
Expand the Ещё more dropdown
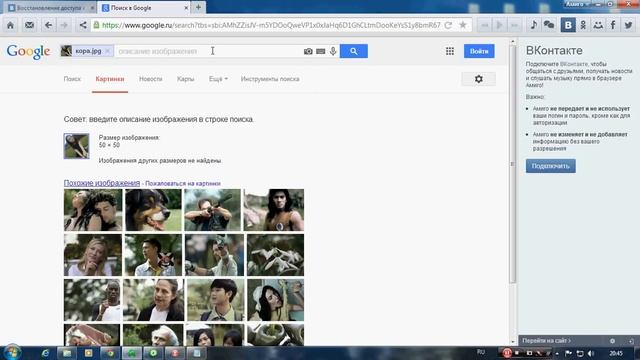coord(218,79)
